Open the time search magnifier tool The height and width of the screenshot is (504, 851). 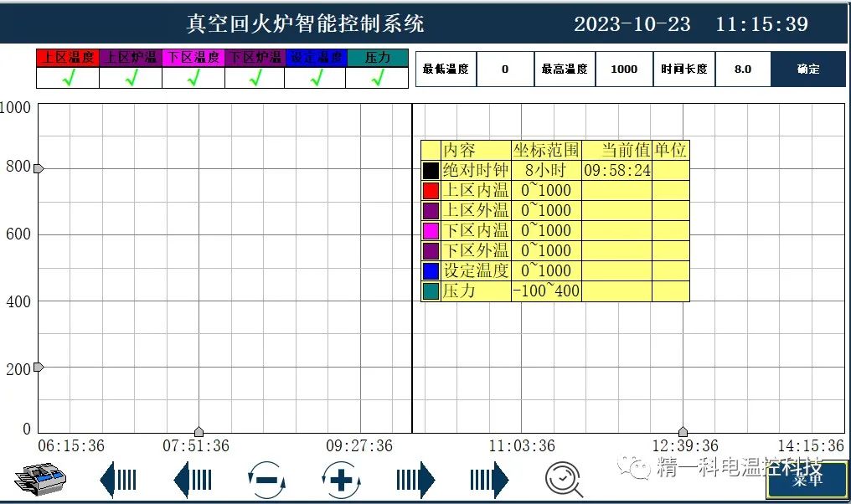click(562, 477)
